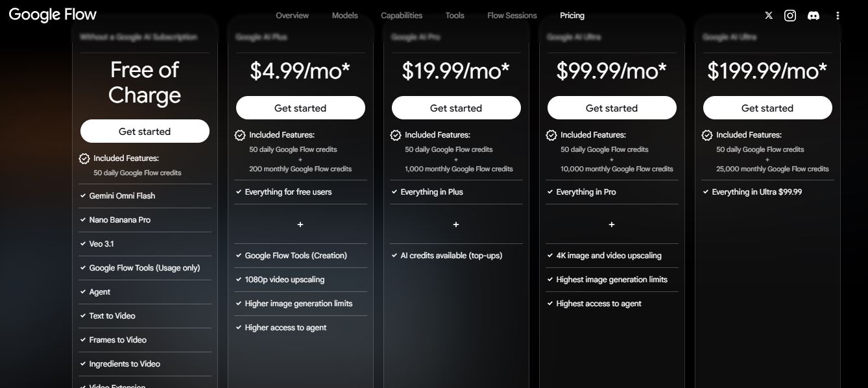Image resolution: width=868 pixels, height=388 pixels.
Task: Click the Google Flow logo
Action: pos(53,14)
